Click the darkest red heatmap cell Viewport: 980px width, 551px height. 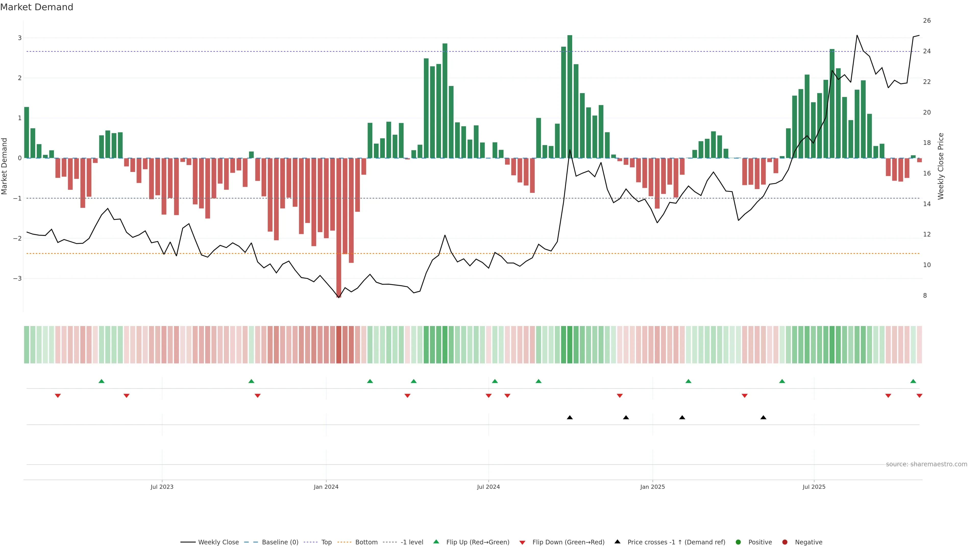tap(339, 345)
